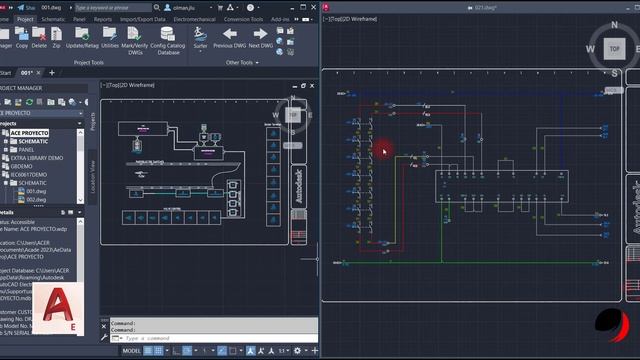Expand the SCHEMATIC folder under ACE PROYECTO
Screen dimensions: 640x360
[x=6, y=141]
